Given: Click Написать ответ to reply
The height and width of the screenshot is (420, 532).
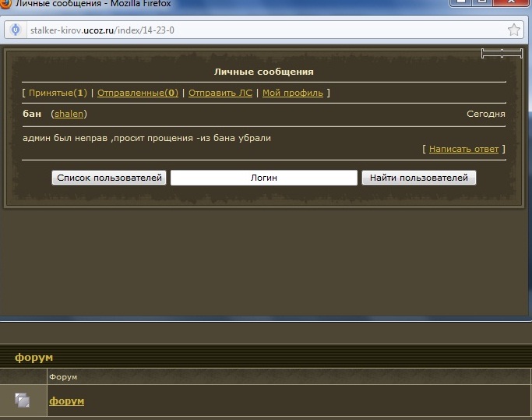Looking at the screenshot, I should click(463, 148).
